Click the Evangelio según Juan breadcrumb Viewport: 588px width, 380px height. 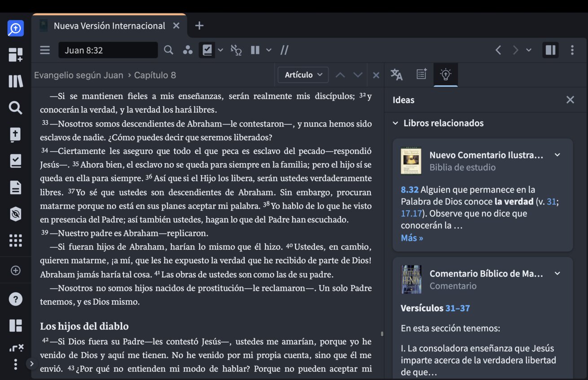click(x=79, y=75)
